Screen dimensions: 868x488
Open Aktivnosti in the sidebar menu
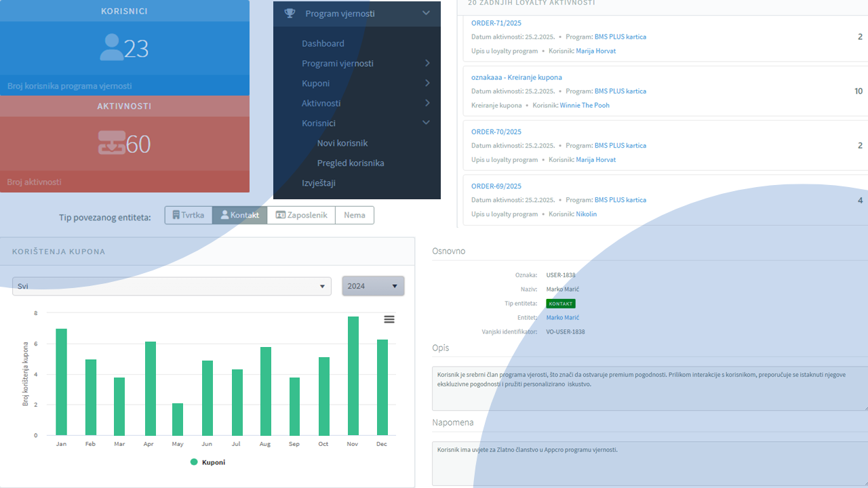[x=321, y=103]
